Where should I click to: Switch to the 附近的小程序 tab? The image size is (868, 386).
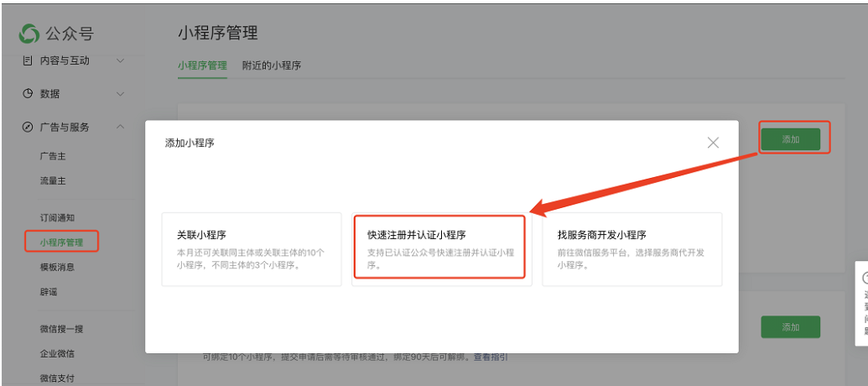272,65
